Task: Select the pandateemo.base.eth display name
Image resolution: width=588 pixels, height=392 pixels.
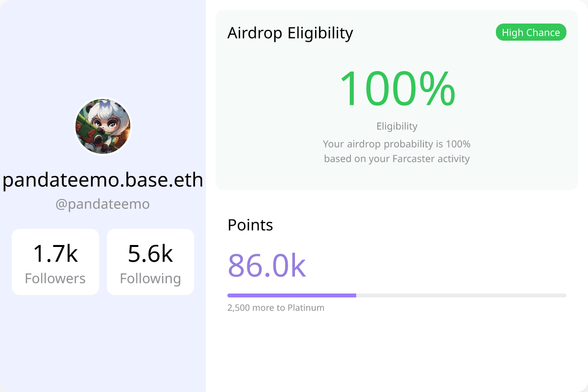Action: [x=103, y=180]
